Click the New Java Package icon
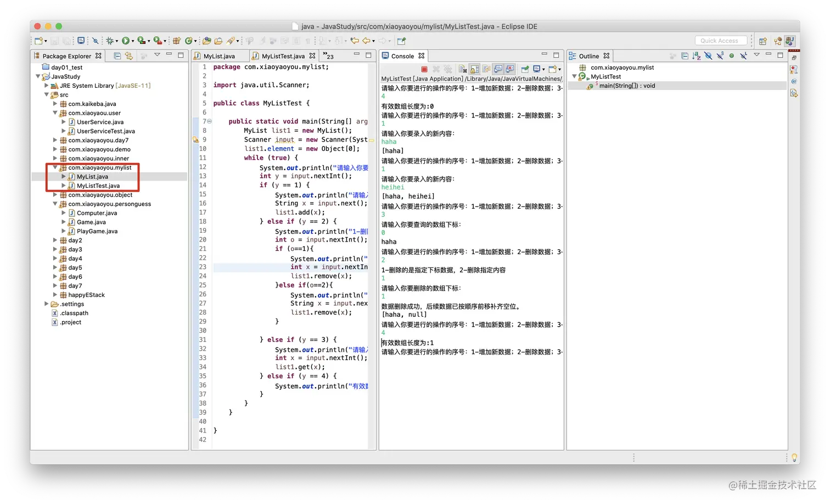This screenshot has height=504, width=830. pos(177,41)
